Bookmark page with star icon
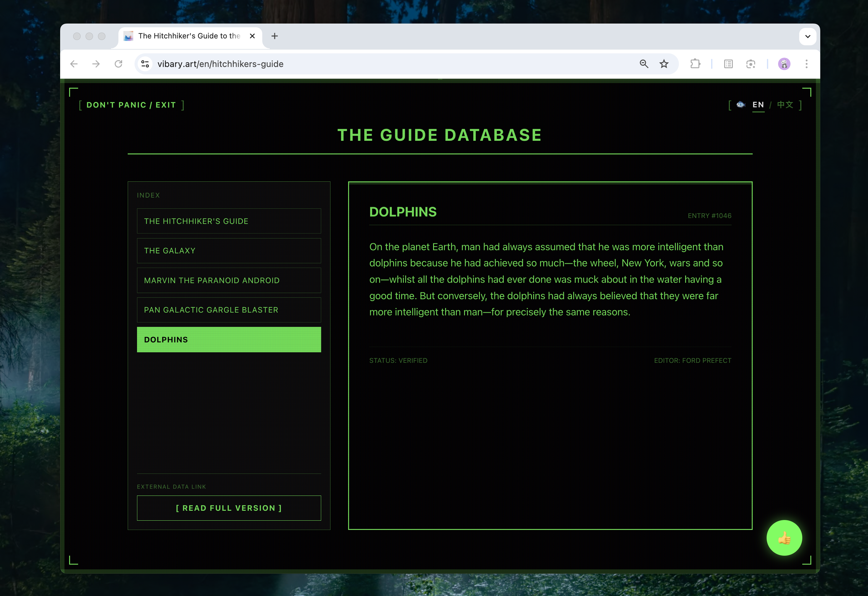The height and width of the screenshot is (596, 868). tap(664, 64)
